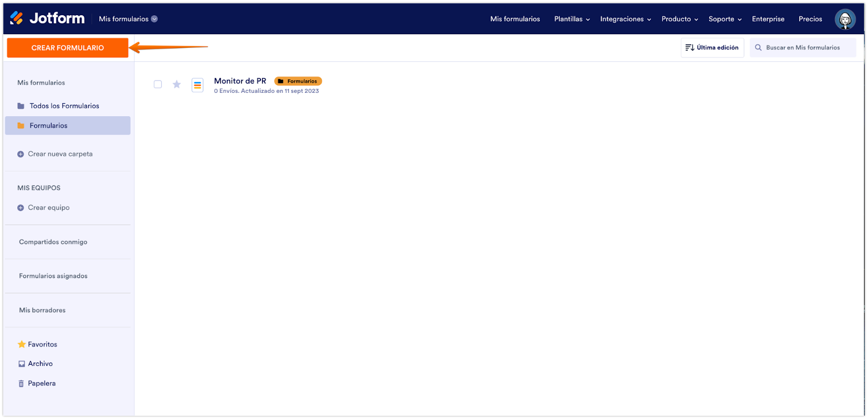Click the MIS EQUIPOS heading
The height and width of the screenshot is (419, 868).
tap(39, 188)
